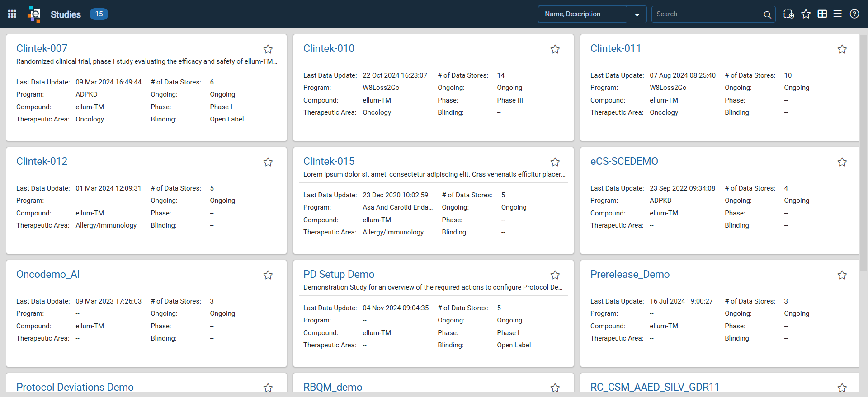Viewport: 868px width, 397px height.
Task: Open the Clintek-010 study
Action: 329,48
